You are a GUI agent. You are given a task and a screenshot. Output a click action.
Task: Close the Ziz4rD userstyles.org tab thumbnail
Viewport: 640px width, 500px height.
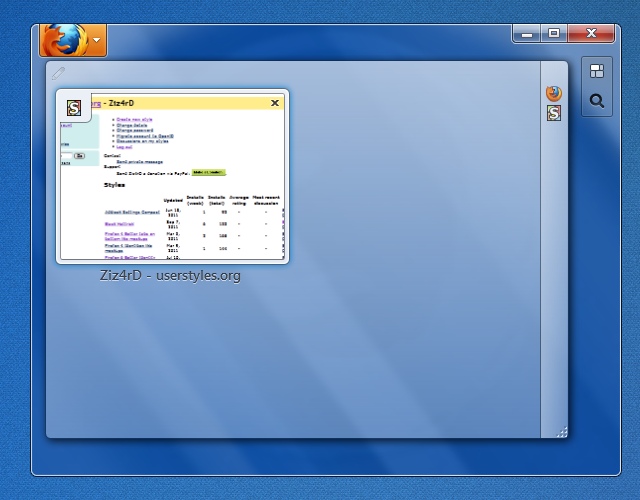pyautogui.click(x=275, y=102)
